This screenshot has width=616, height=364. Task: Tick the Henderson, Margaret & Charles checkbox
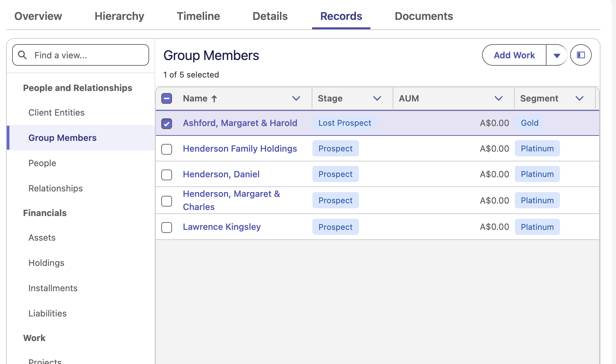click(x=167, y=201)
